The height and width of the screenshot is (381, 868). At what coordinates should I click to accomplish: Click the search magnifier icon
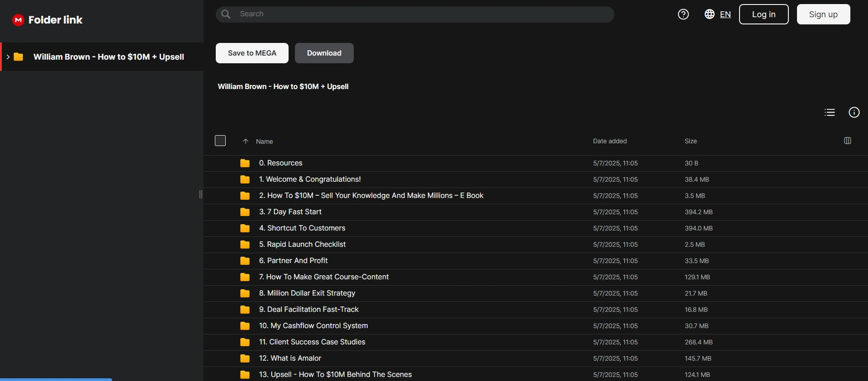226,14
